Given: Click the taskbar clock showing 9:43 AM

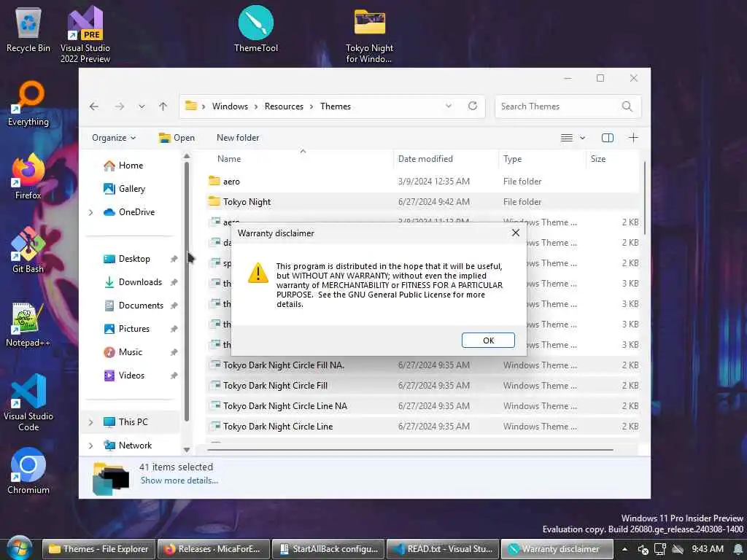Looking at the screenshot, I should [x=708, y=549].
